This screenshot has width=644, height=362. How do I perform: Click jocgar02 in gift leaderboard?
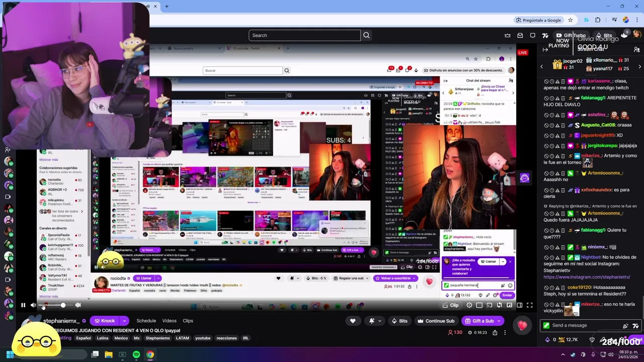click(573, 61)
